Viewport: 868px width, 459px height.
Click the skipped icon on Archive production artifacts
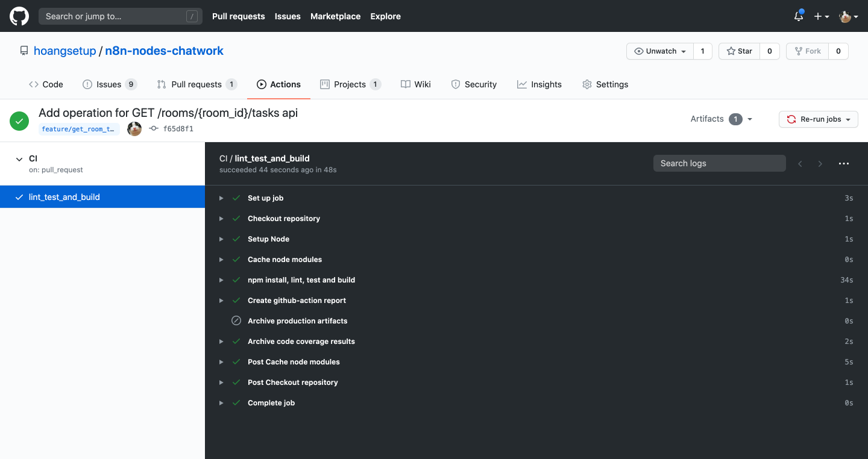coord(236,321)
